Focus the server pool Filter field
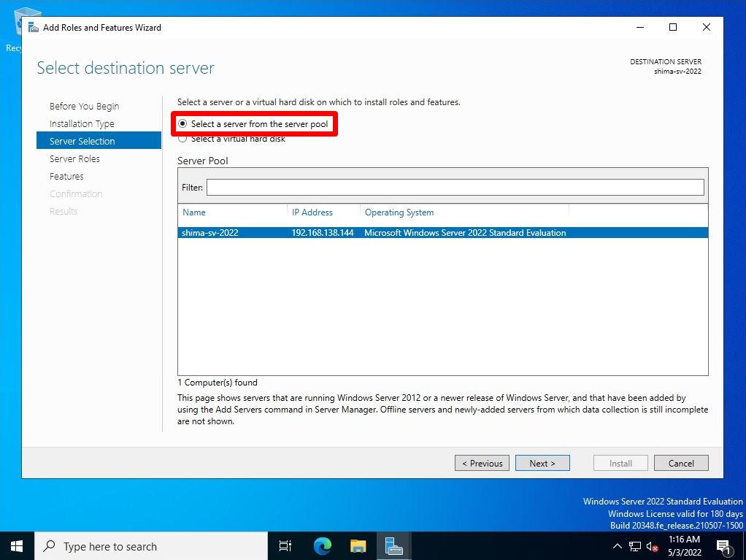This screenshot has width=746, height=560. pos(455,188)
